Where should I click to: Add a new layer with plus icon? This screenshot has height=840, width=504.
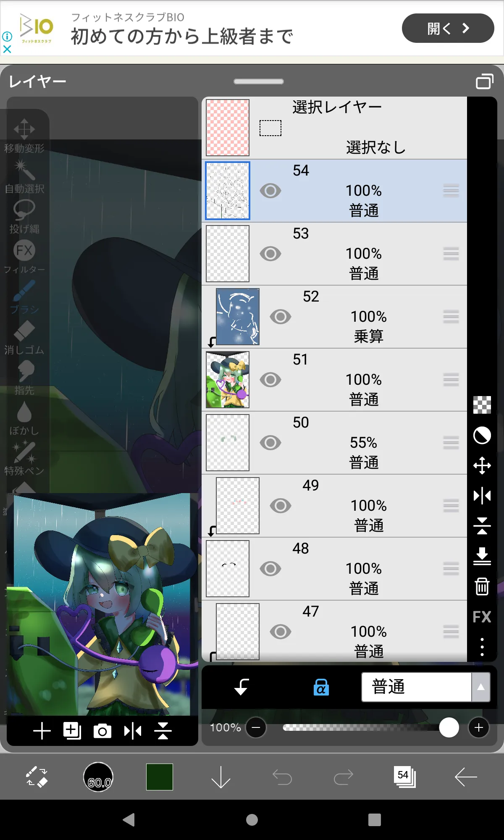pyautogui.click(x=42, y=731)
